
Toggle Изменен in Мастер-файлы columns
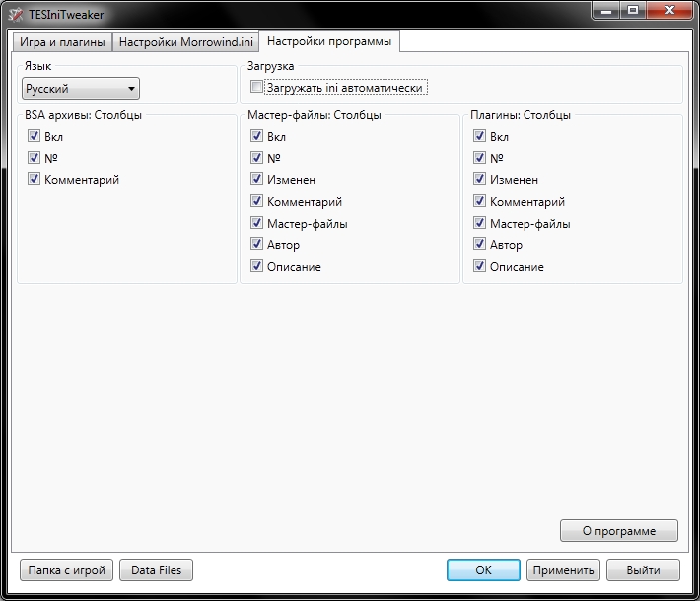(257, 180)
